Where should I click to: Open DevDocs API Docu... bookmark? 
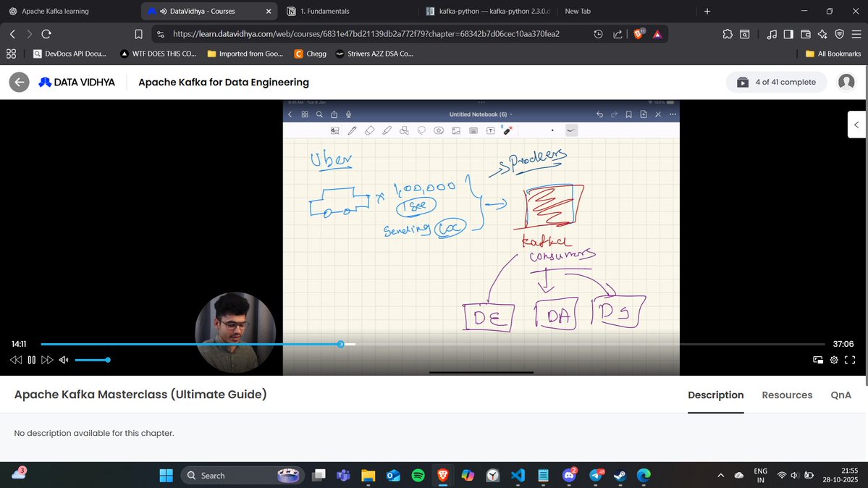point(69,54)
